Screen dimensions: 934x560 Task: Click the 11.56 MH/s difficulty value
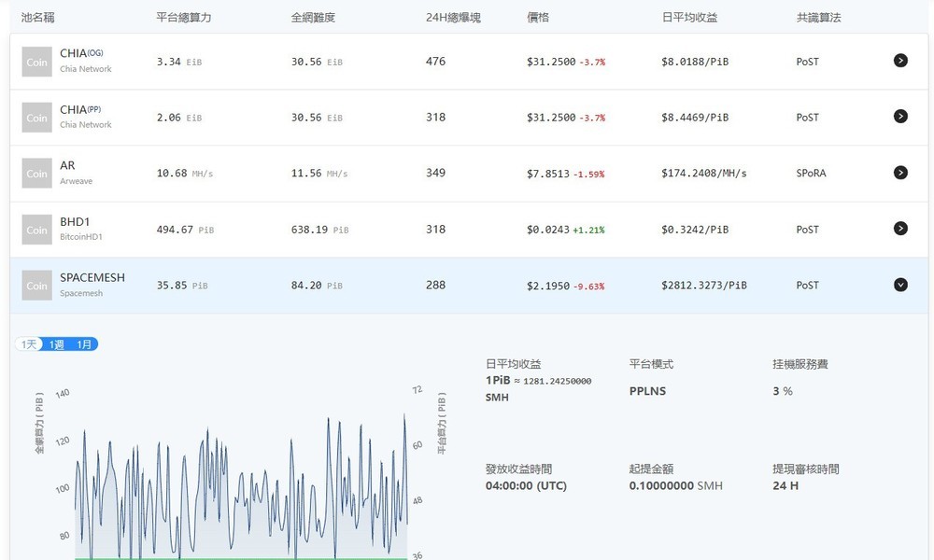(x=319, y=174)
